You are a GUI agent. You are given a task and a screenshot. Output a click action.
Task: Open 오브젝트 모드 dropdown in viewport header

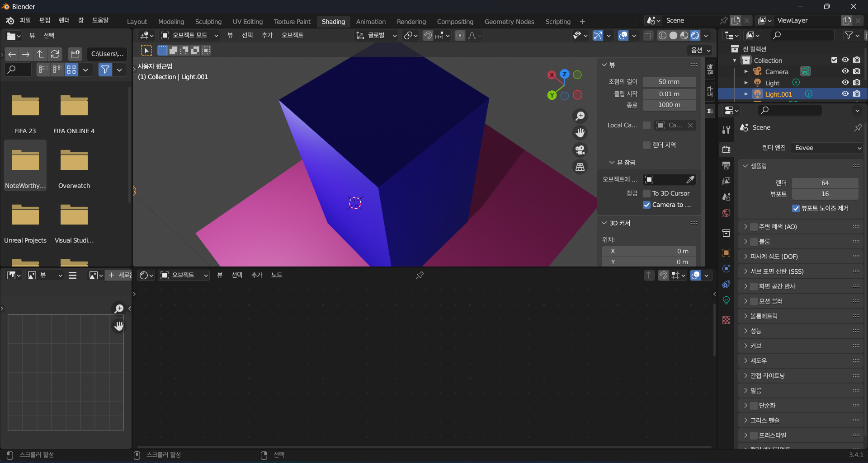pyautogui.click(x=189, y=35)
